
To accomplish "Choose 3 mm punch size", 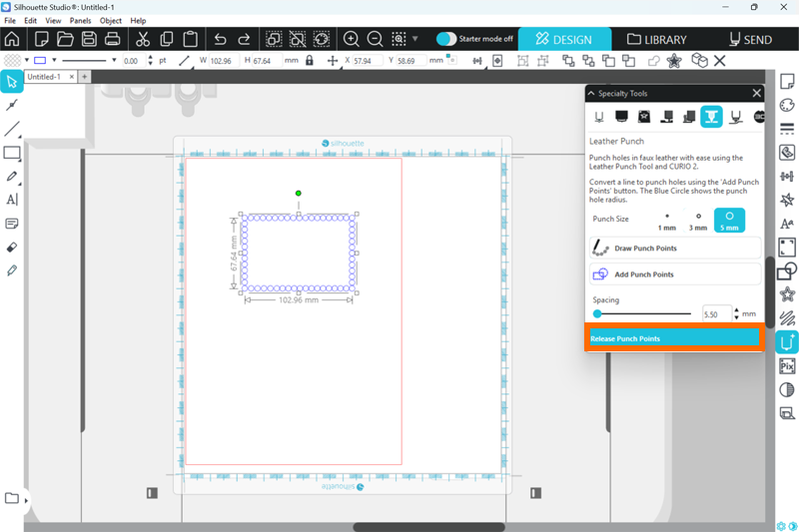I will pos(698,221).
